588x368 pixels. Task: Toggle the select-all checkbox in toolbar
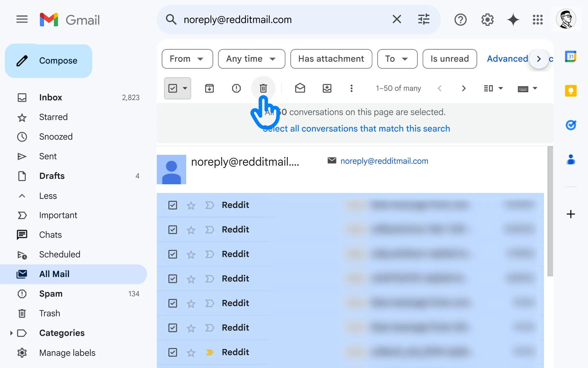click(173, 88)
